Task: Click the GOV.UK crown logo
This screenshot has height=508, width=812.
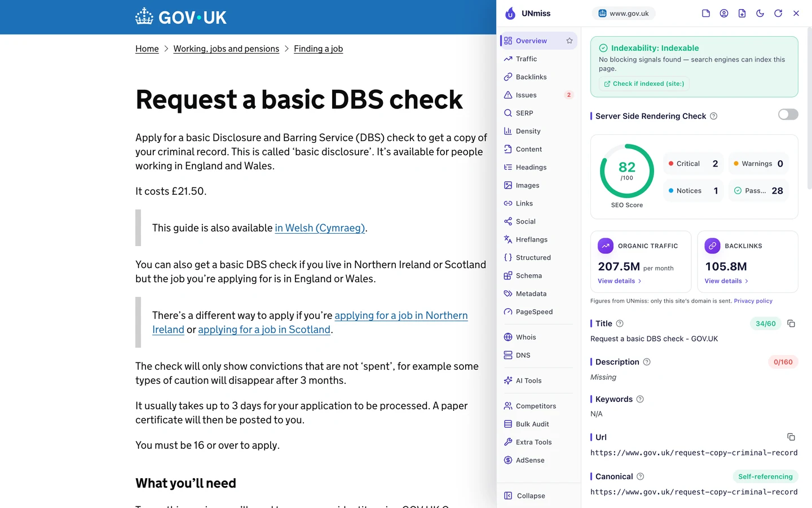Action: [x=144, y=16]
